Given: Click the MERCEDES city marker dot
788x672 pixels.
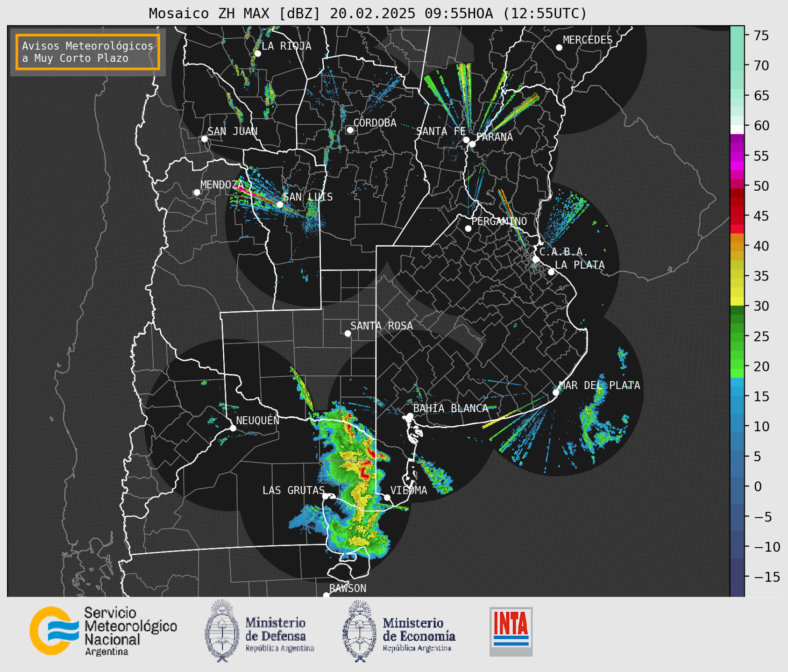Looking at the screenshot, I should click(559, 48).
